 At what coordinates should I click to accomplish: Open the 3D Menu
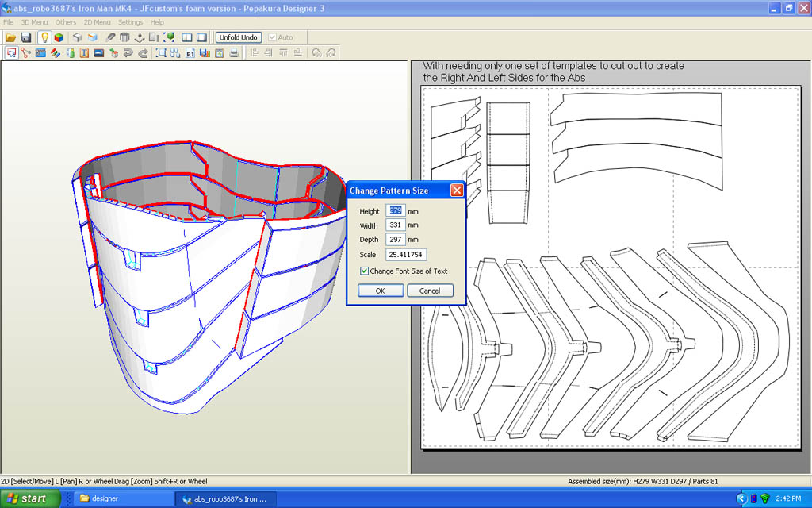tap(34, 22)
